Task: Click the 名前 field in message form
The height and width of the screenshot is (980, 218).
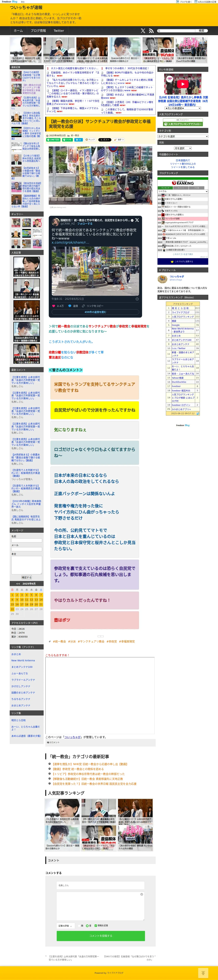Action: (27, 540)
